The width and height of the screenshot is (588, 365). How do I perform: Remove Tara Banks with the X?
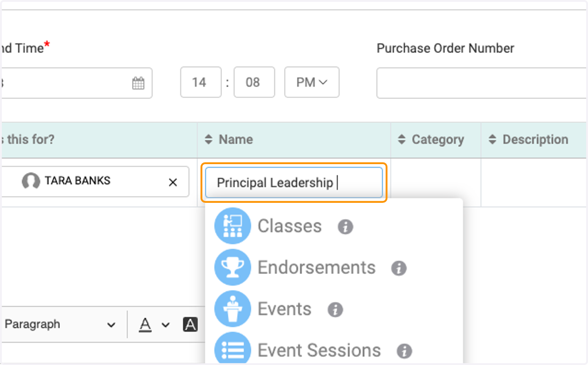pyautogui.click(x=173, y=182)
